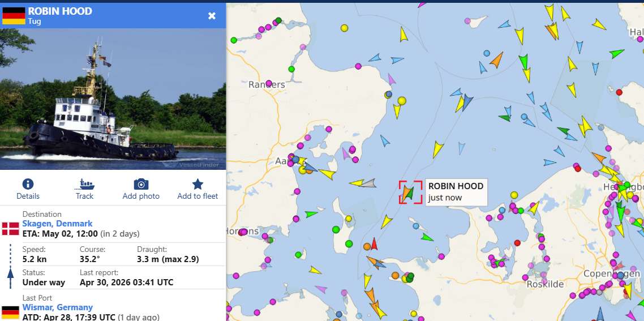This screenshot has height=321, width=644.
Task: Click the Add photo camera icon
Action: (x=141, y=184)
